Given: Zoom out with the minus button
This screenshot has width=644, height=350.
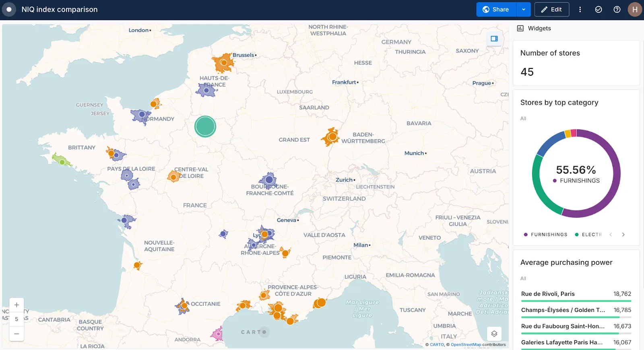Looking at the screenshot, I should click(x=17, y=334).
